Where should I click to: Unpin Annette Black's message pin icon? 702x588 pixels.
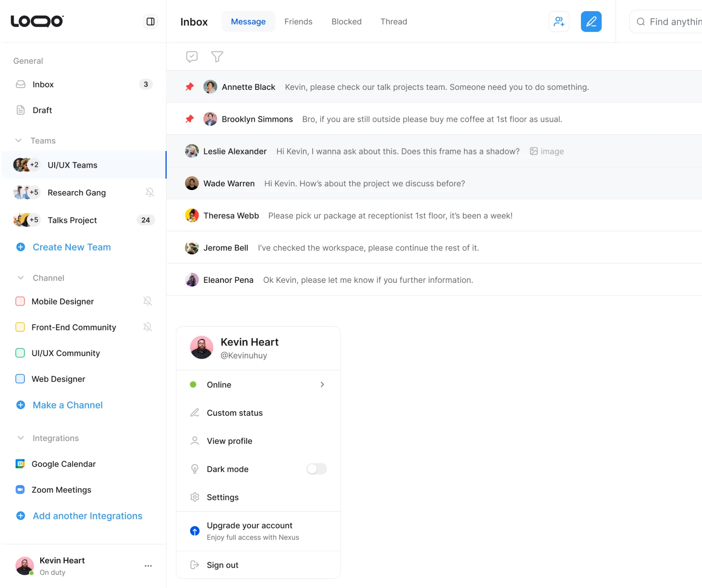pyautogui.click(x=190, y=87)
